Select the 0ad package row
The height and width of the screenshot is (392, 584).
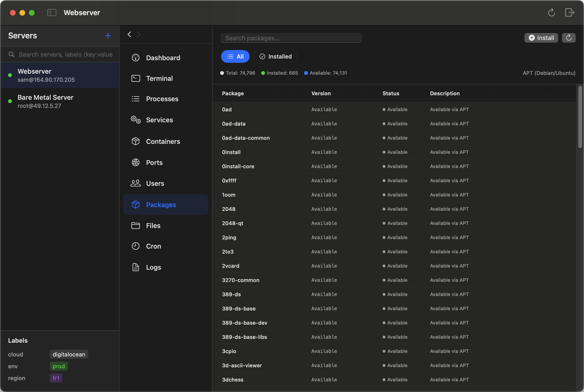coord(394,109)
